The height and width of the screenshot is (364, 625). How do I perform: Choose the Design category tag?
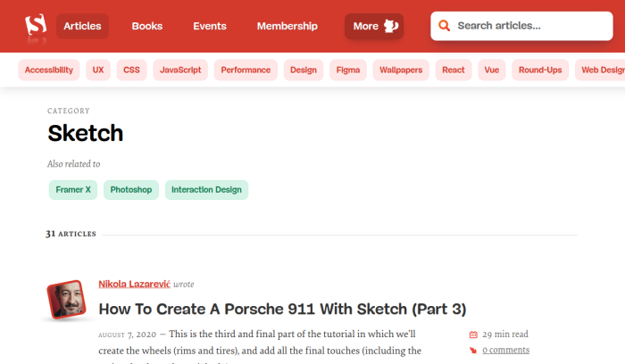[x=304, y=70]
